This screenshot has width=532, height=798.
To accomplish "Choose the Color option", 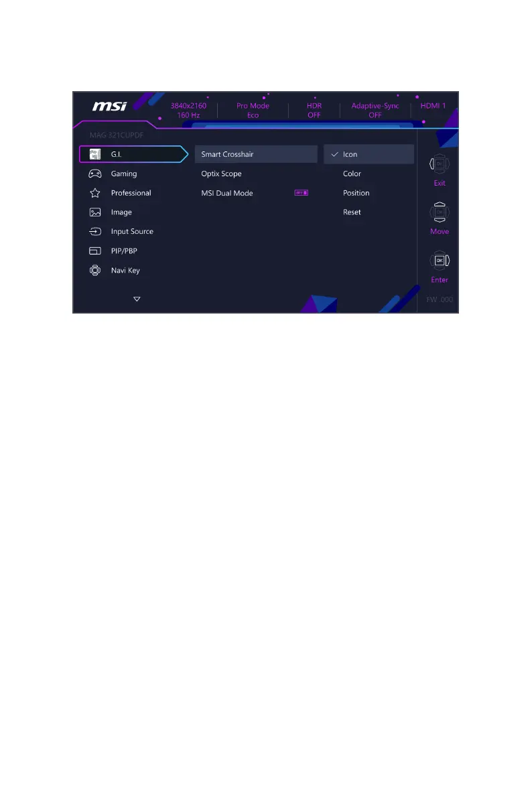I will 352,174.
